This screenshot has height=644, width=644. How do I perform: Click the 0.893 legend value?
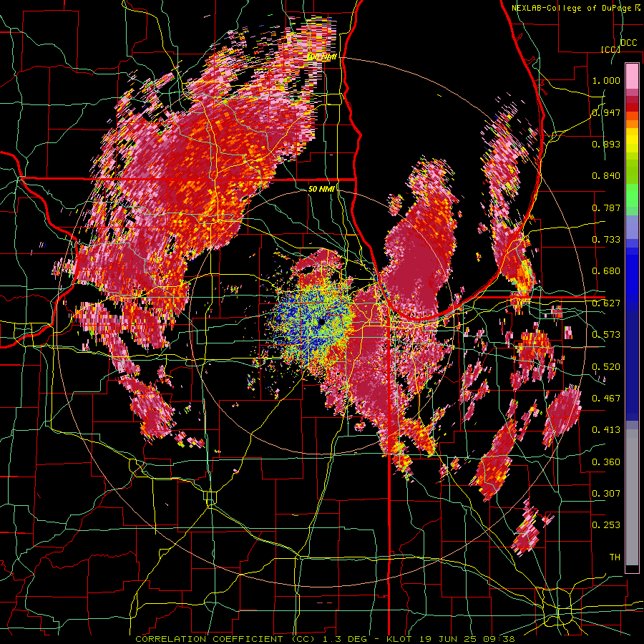[606, 144]
